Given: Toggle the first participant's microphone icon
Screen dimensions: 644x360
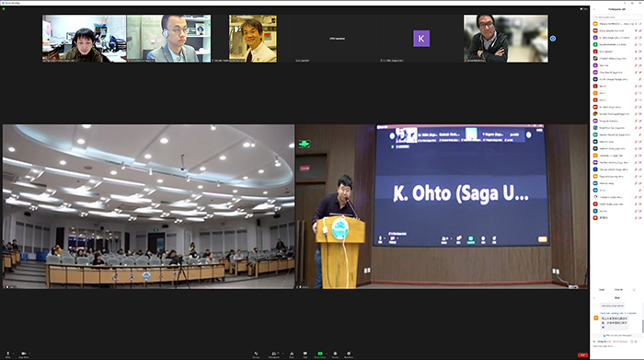Looking at the screenshot, I should point(636,24).
